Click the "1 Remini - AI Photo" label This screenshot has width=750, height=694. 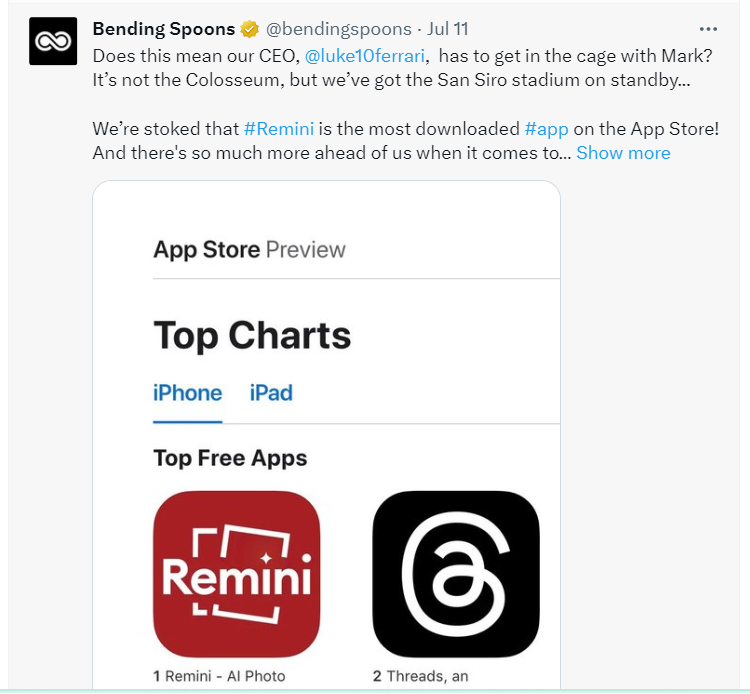[x=219, y=676]
